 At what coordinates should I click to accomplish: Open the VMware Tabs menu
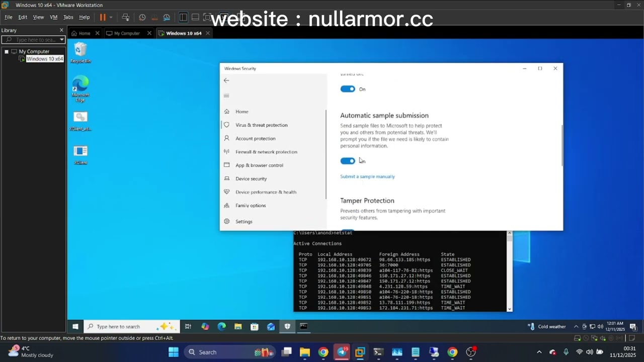(x=68, y=17)
